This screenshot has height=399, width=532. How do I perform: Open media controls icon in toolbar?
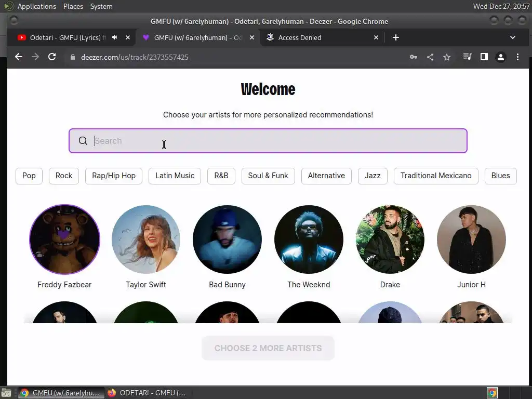pos(467,57)
